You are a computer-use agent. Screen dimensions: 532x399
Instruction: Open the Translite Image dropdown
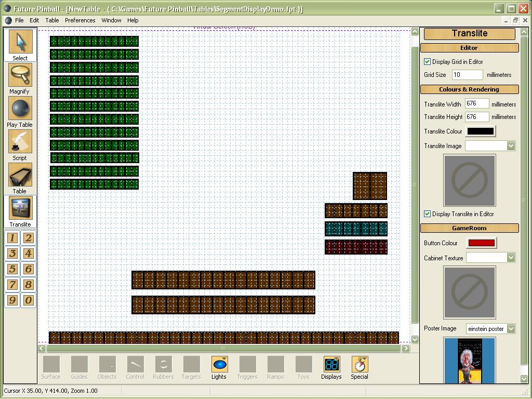click(511, 146)
